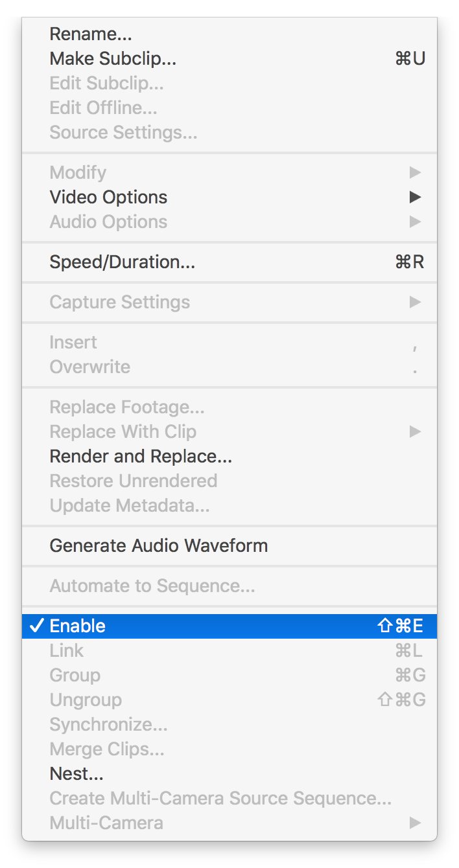Click the Source Settings... entry
Image resolution: width=459 pixels, height=868 pixels.
[x=123, y=133]
